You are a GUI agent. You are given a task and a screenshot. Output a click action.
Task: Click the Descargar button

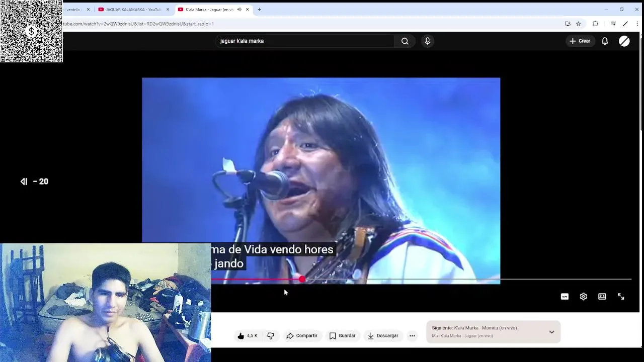[x=383, y=336]
